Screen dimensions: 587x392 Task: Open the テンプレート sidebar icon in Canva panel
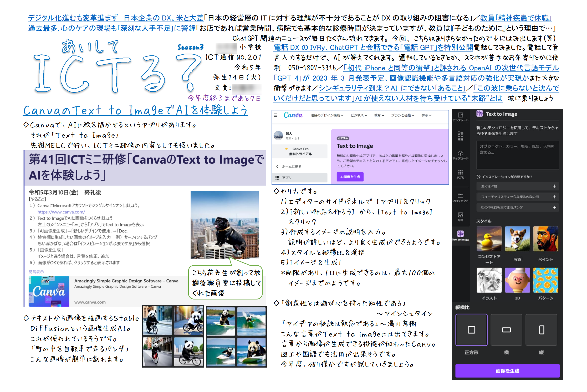460,117
